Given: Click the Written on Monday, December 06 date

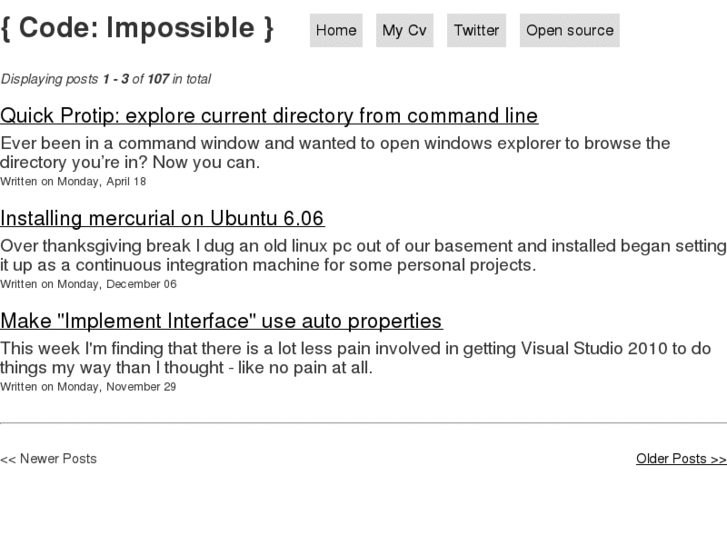Looking at the screenshot, I should click(88, 284).
